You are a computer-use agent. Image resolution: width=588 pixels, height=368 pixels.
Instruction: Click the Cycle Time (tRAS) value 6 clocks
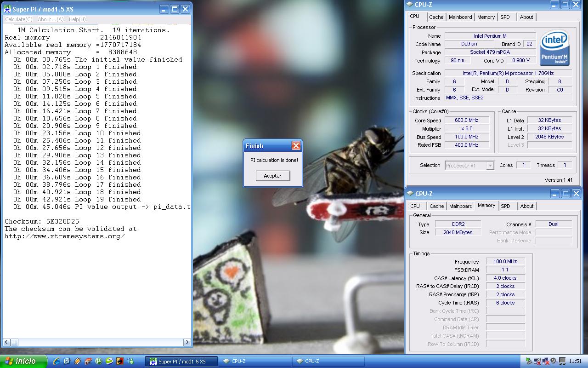505,303
